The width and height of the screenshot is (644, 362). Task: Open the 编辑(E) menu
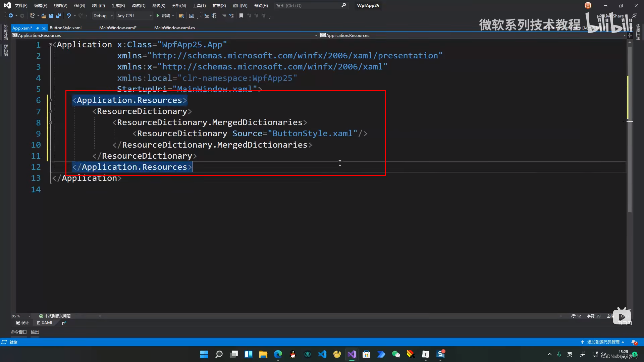[41, 5]
